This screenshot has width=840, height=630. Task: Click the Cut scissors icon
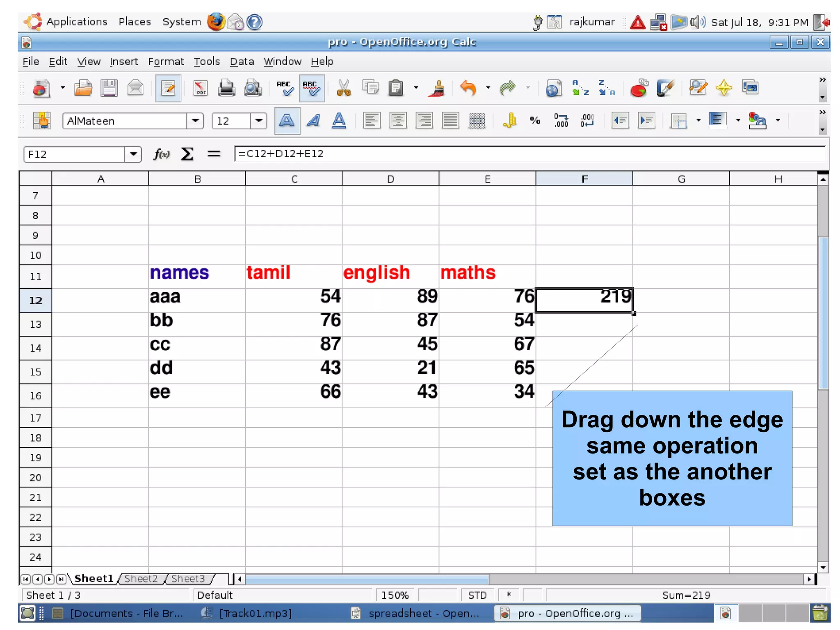pyautogui.click(x=343, y=88)
